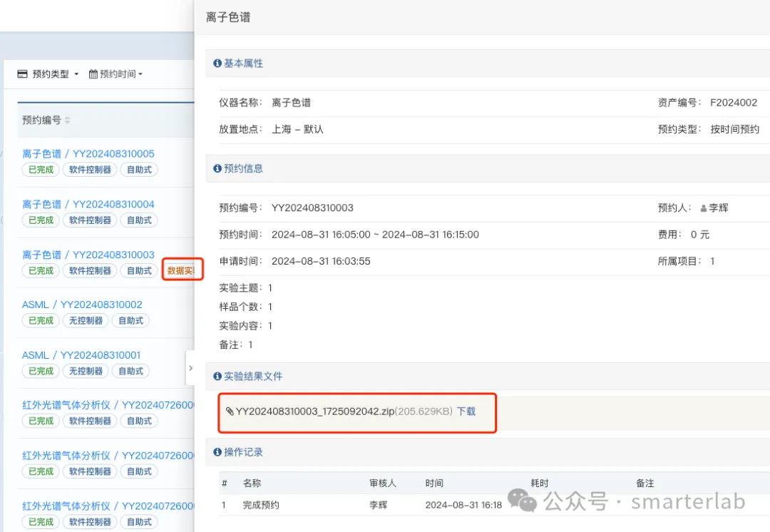Download the result zip file via 下载
This screenshot has height=532, width=770.
pos(466,411)
